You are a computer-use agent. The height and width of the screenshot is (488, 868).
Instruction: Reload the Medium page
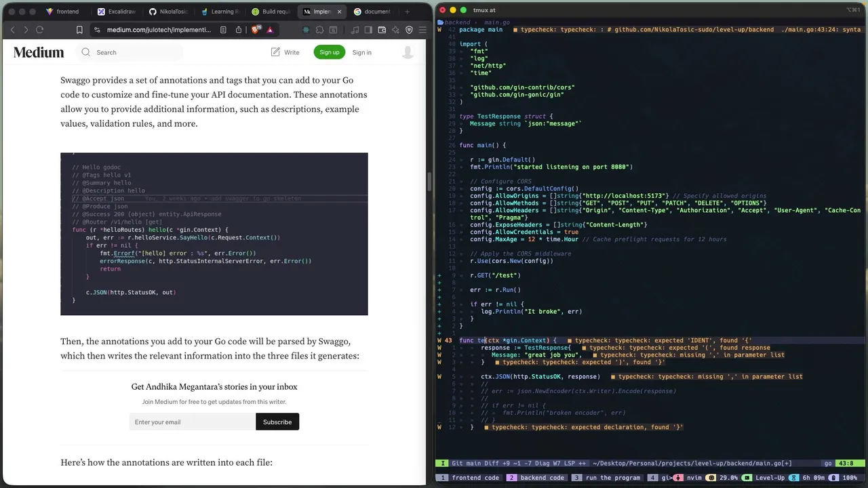point(39,30)
